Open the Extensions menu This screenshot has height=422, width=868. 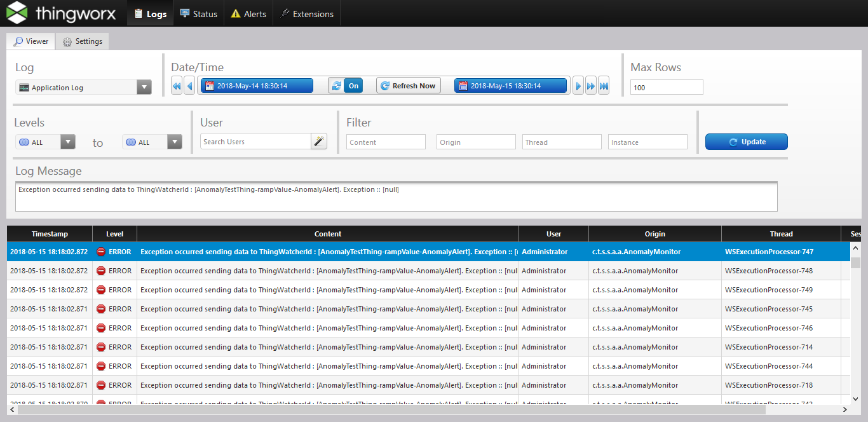point(306,14)
